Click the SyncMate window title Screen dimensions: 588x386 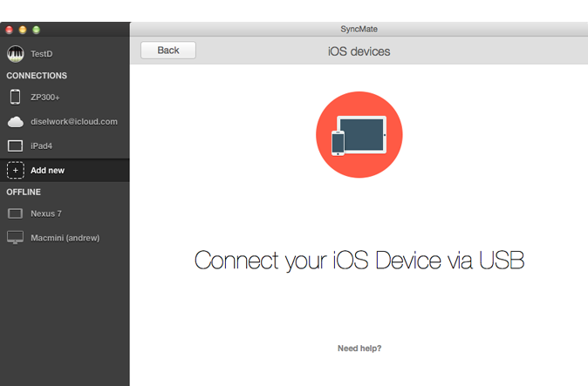click(x=359, y=29)
